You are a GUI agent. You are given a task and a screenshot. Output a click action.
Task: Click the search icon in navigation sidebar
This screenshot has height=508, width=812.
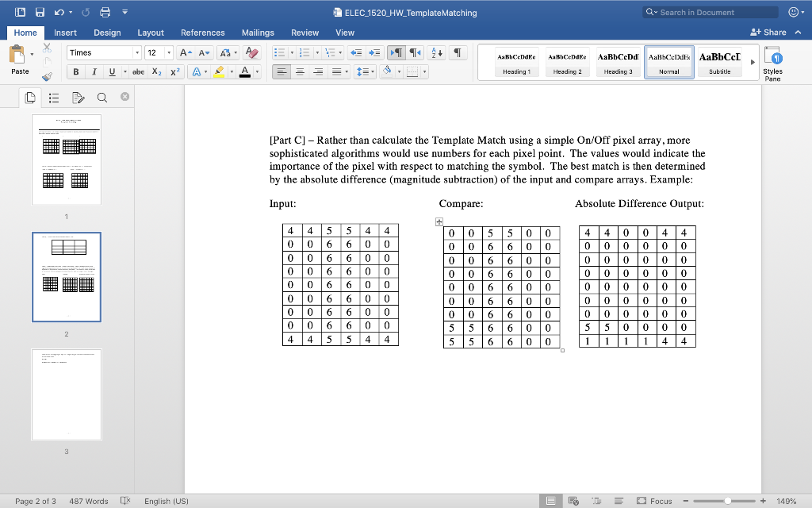point(102,98)
